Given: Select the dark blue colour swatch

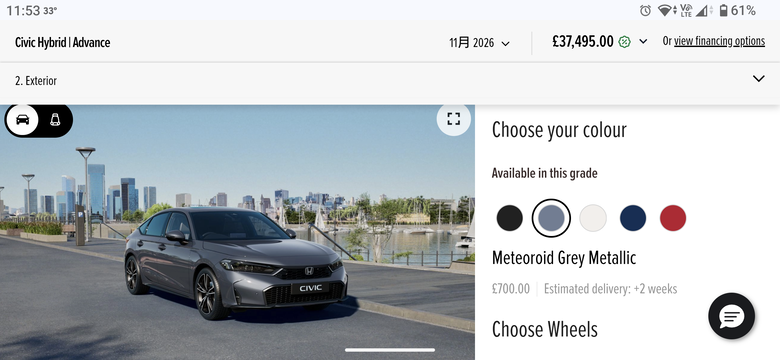Looking at the screenshot, I should 633,218.
